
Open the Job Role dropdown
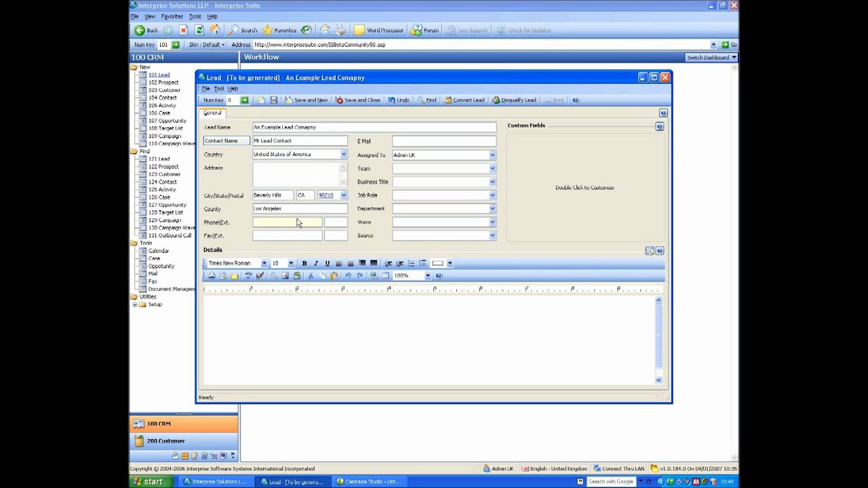pyautogui.click(x=492, y=195)
